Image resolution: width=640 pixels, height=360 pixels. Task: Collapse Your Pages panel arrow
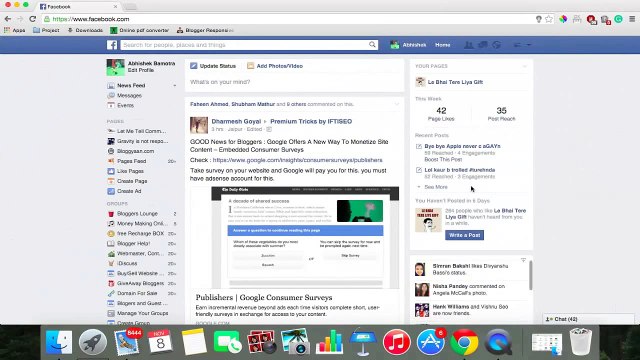524,66
